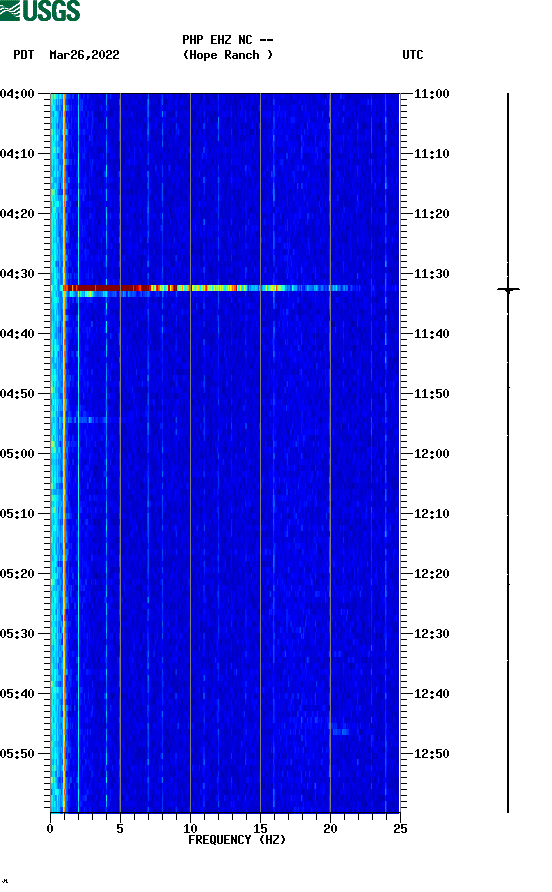Image resolution: width=552 pixels, height=892 pixels.
Task: Click the '10' Hz frequency axis label
Action: click(190, 829)
